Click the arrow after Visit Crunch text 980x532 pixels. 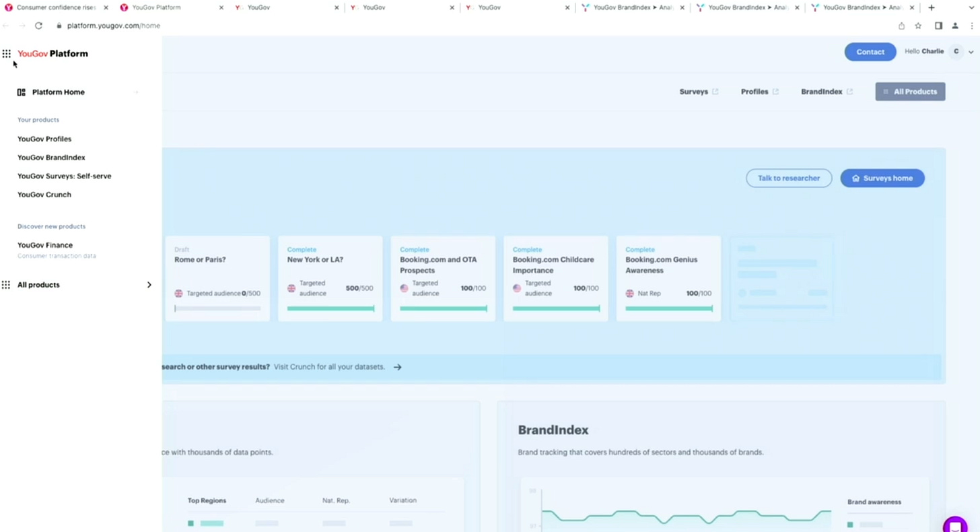397,367
